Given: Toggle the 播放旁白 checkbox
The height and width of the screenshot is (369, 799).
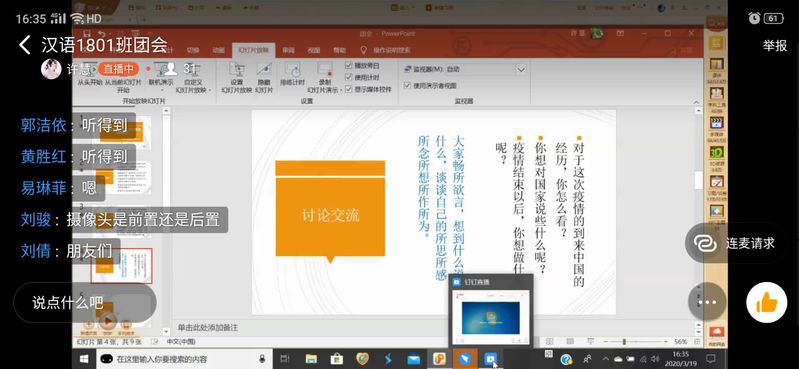Looking at the screenshot, I should tap(349, 65).
